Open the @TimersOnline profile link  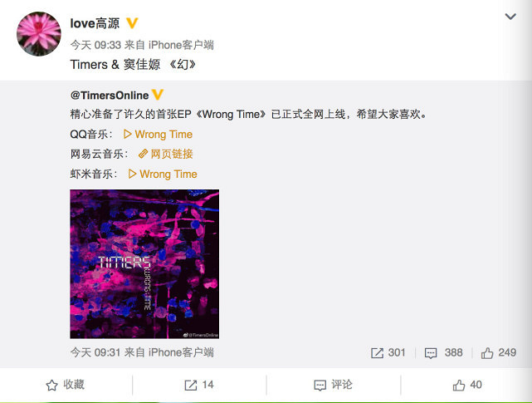pos(110,96)
